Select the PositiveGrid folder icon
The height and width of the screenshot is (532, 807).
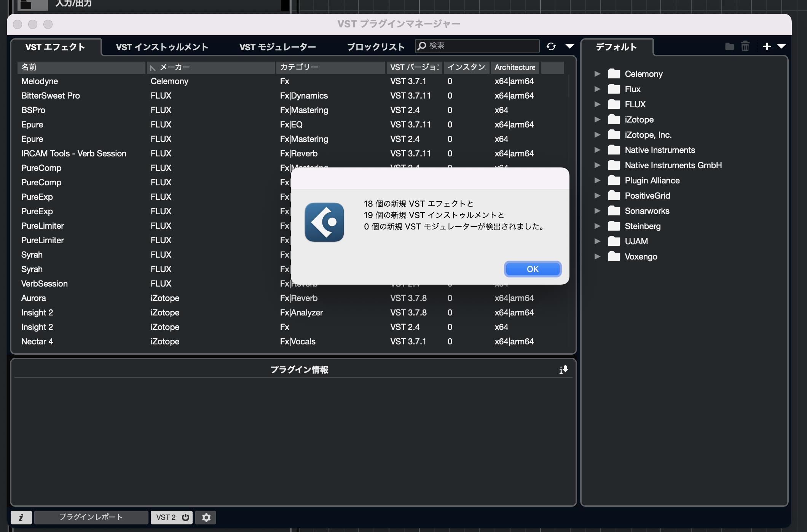tap(614, 195)
